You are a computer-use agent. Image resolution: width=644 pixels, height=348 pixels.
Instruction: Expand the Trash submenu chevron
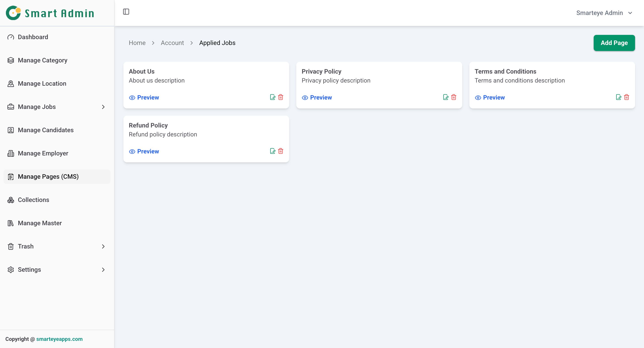pos(103,246)
